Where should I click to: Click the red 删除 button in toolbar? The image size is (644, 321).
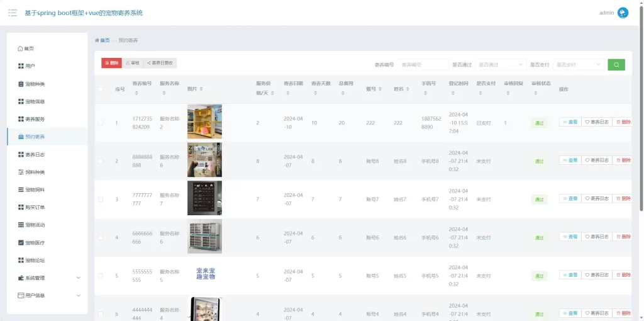point(111,63)
